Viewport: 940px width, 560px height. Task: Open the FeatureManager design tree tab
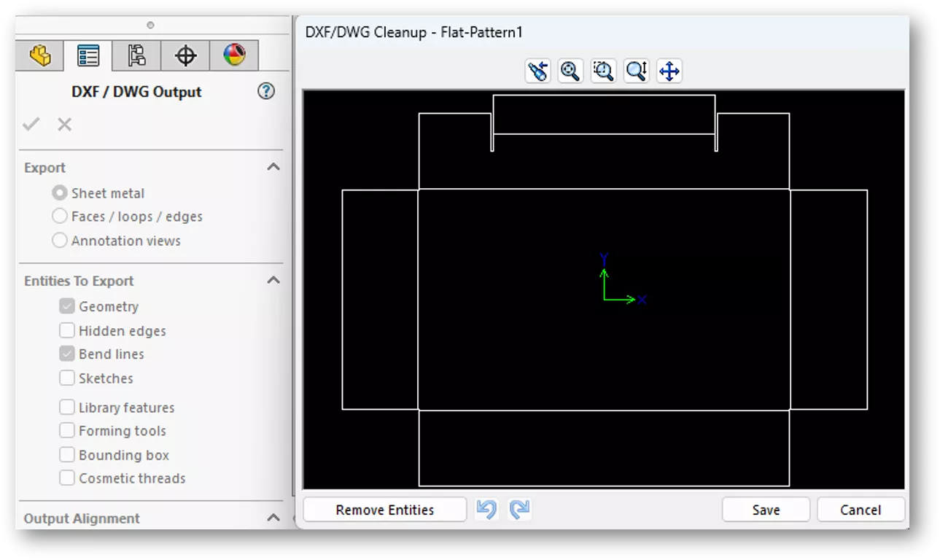coord(40,55)
